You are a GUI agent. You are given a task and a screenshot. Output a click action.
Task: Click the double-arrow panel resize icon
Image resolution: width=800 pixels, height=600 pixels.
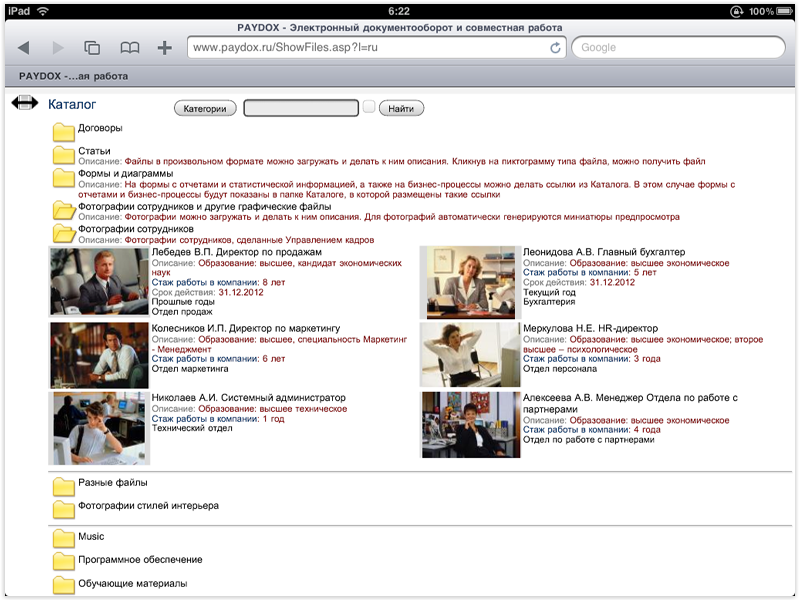point(24,104)
